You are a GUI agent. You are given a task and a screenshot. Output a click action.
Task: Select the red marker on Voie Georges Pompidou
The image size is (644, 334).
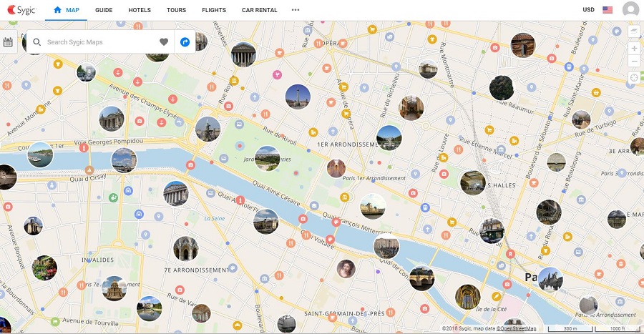pyautogui.click(x=84, y=147)
